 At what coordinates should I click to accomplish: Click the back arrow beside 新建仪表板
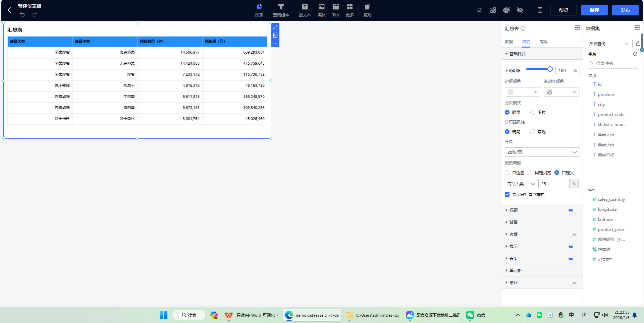(x=9, y=10)
